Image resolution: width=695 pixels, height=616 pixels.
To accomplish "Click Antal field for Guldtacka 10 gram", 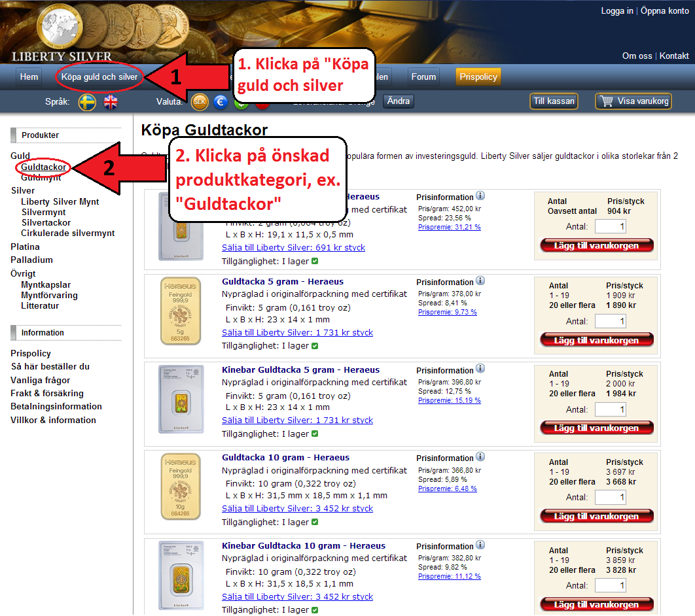I will click(x=611, y=497).
